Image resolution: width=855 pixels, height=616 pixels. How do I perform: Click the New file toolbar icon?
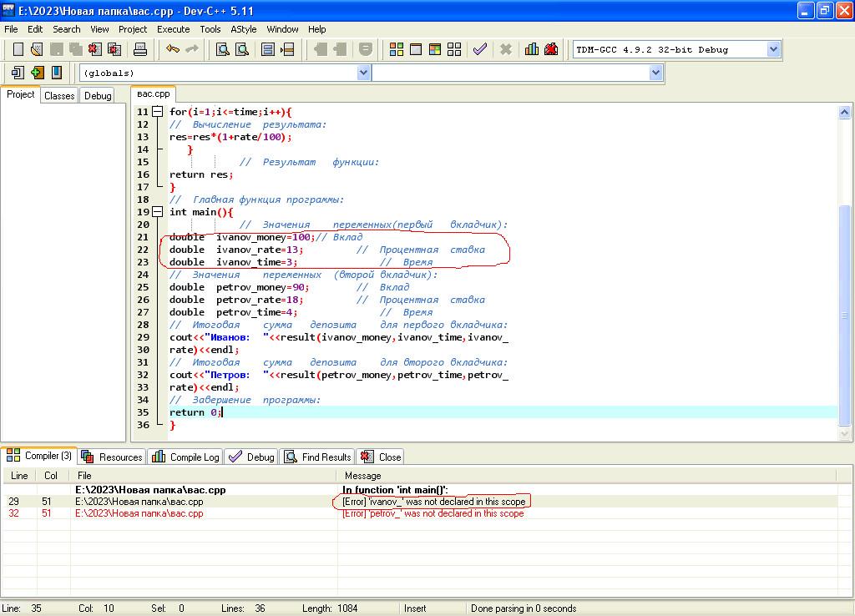[18, 50]
